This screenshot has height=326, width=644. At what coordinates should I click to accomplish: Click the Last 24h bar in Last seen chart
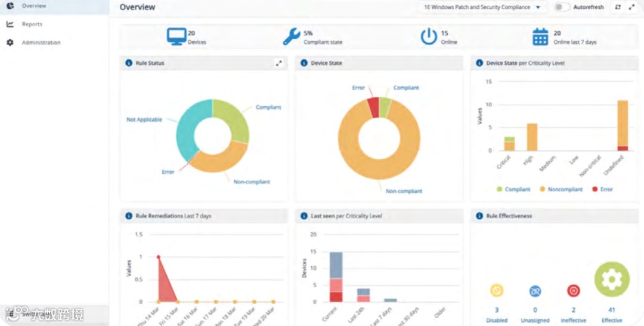point(364,295)
